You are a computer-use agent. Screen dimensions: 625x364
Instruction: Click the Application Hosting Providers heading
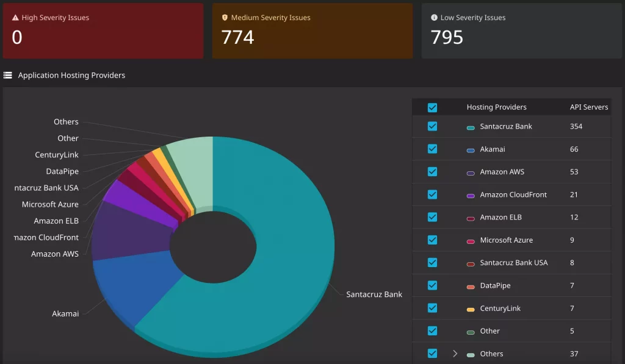(x=71, y=75)
